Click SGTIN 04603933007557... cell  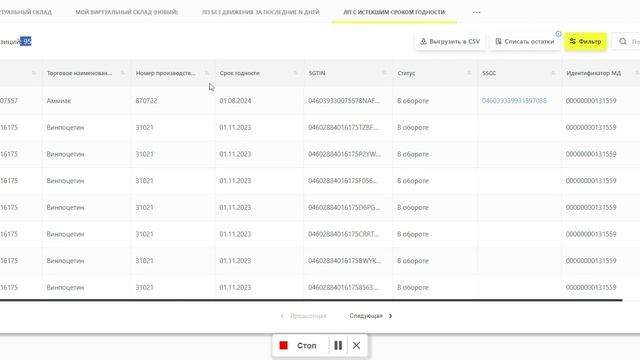pyautogui.click(x=344, y=101)
